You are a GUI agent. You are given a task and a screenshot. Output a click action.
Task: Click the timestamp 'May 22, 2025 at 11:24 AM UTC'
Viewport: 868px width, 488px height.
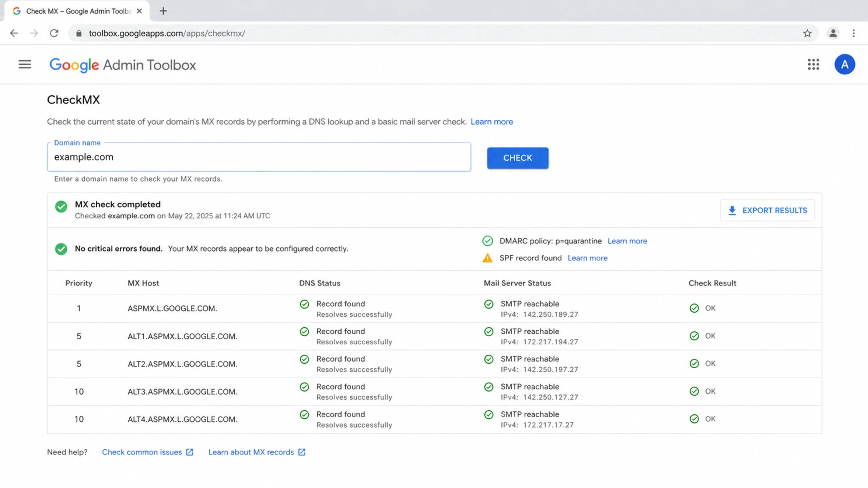tap(219, 216)
